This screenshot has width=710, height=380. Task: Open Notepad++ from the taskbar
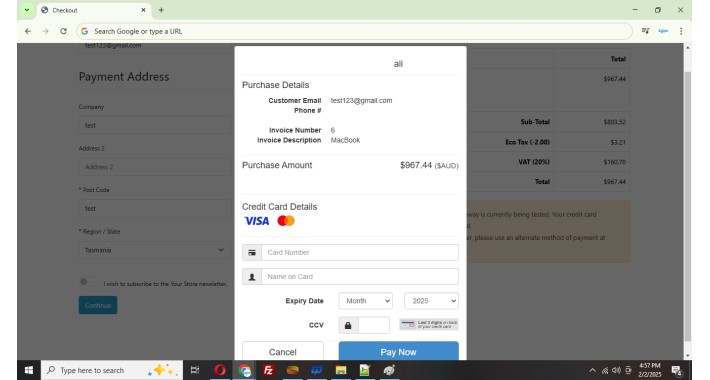point(365,370)
